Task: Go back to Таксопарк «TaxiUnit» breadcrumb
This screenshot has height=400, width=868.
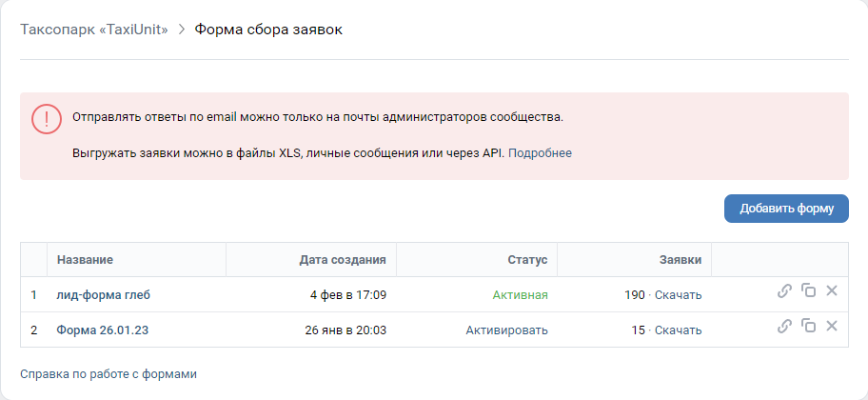Action: coord(94,30)
